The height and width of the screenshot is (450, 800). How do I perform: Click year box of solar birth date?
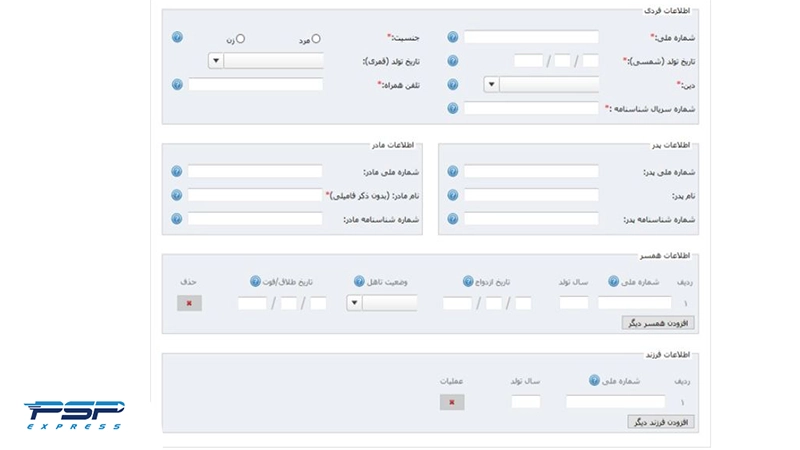point(529,61)
